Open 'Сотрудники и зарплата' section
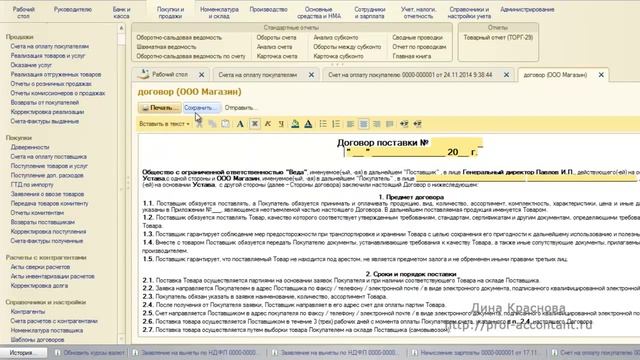The width and height of the screenshot is (640, 360). tap(369, 12)
